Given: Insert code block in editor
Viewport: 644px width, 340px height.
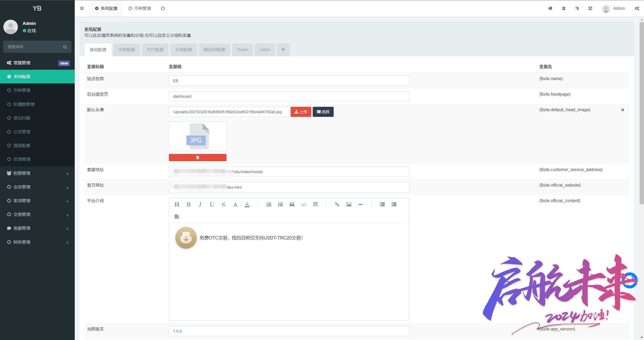Looking at the screenshot, I should click(x=304, y=204).
